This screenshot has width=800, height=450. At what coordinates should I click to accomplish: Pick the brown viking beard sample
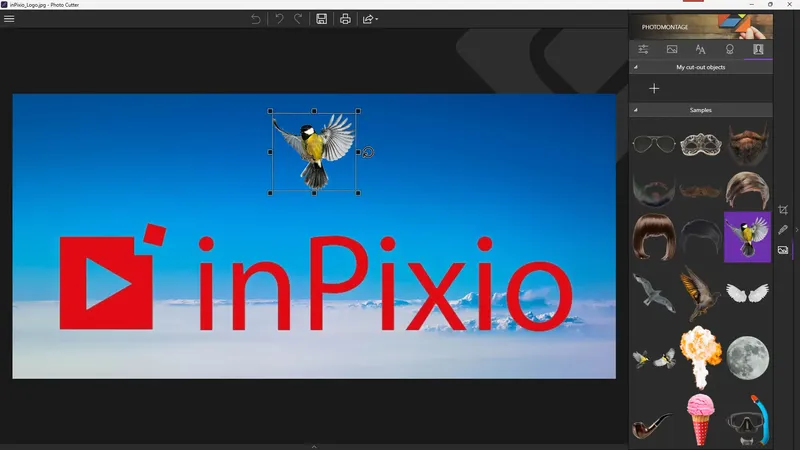pyautogui.click(x=748, y=144)
